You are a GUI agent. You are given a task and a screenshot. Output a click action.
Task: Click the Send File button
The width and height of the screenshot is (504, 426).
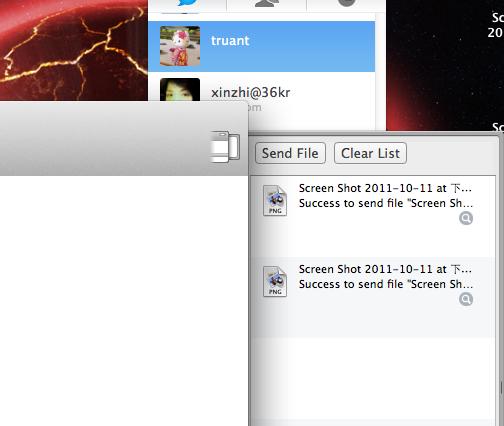[x=290, y=153]
